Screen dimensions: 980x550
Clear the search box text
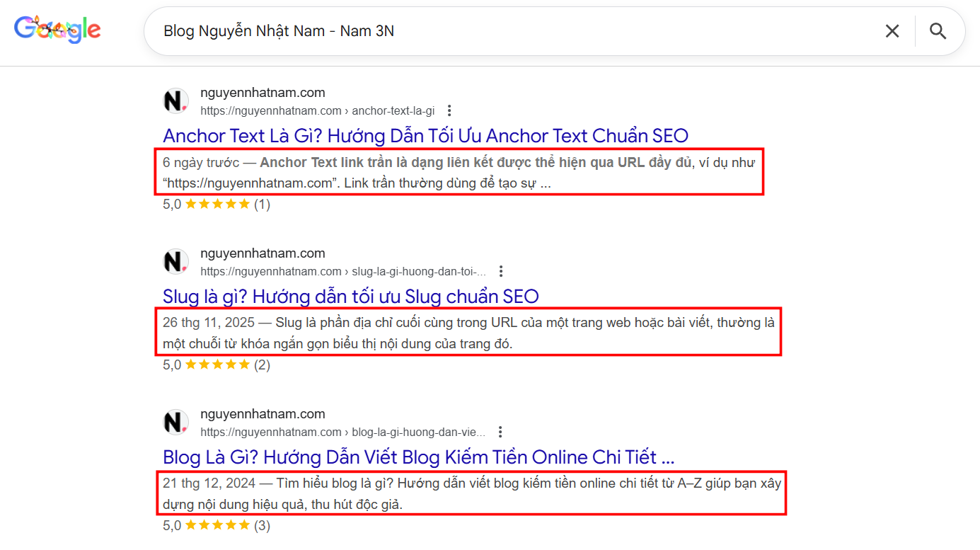[x=892, y=31]
